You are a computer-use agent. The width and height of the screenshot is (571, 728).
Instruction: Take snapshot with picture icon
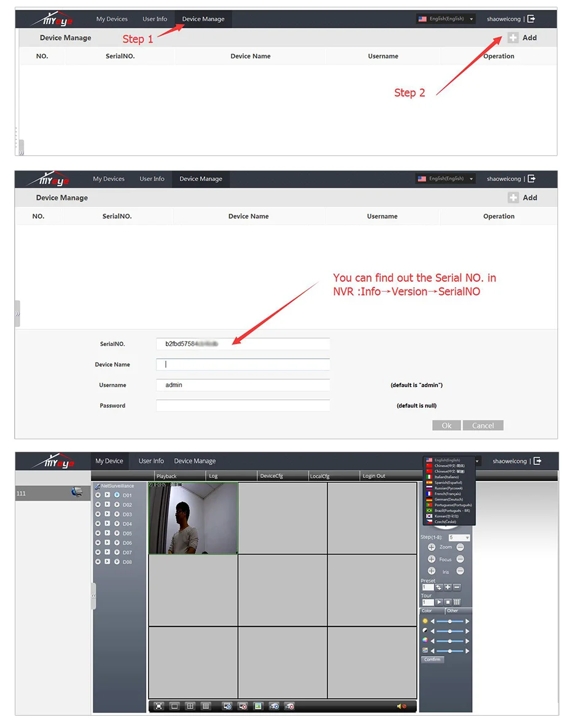[258, 706]
